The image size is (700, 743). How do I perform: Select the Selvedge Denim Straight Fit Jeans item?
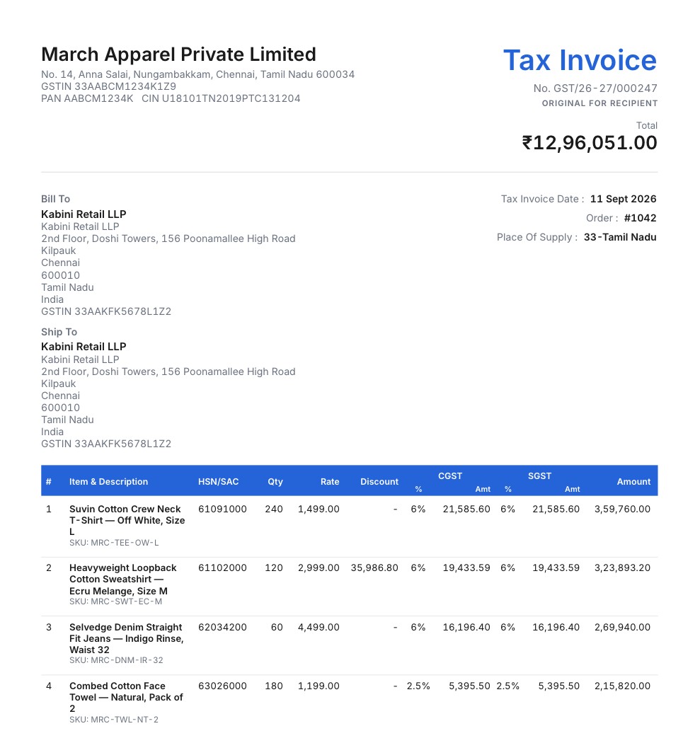pyautogui.click(x=127, y=638)
